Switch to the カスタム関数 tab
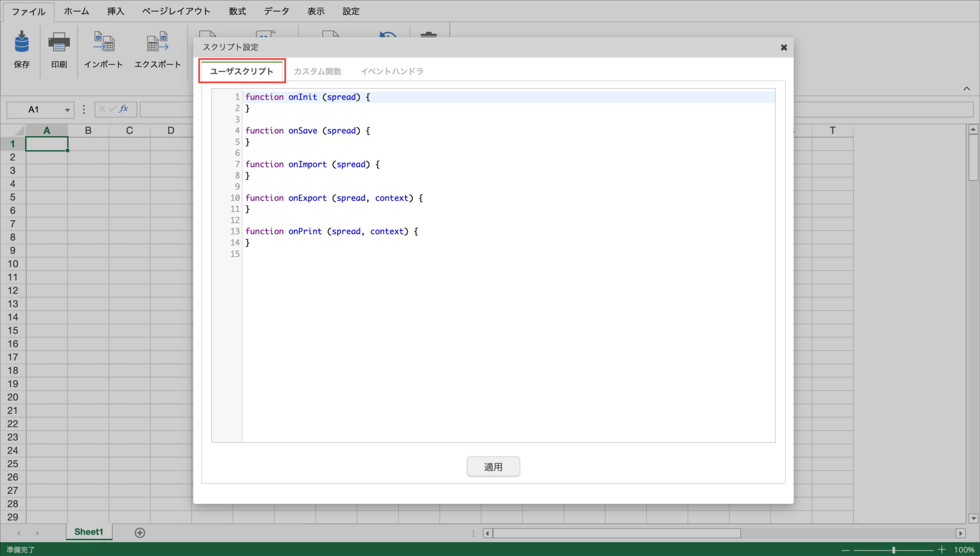980x556 pixels. coord(317,71)
